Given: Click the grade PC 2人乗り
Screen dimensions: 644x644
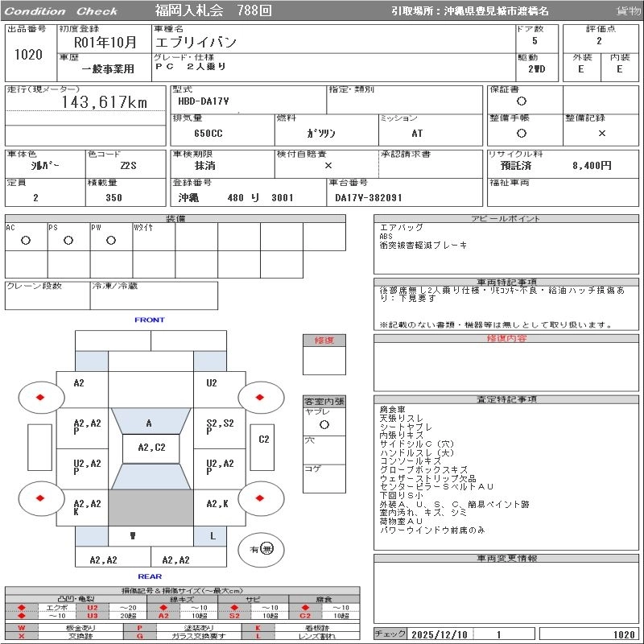Looking at the screenshot, I should (191, 67).
